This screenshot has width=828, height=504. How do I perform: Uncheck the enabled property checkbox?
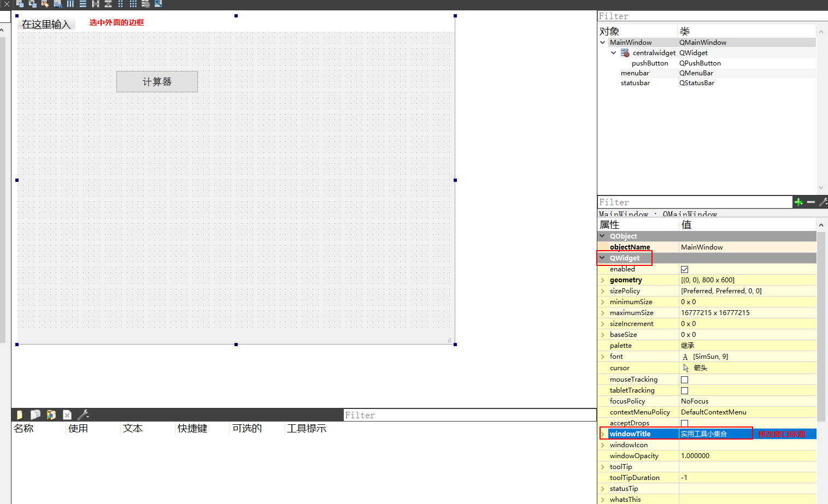(x=684, y=269)
